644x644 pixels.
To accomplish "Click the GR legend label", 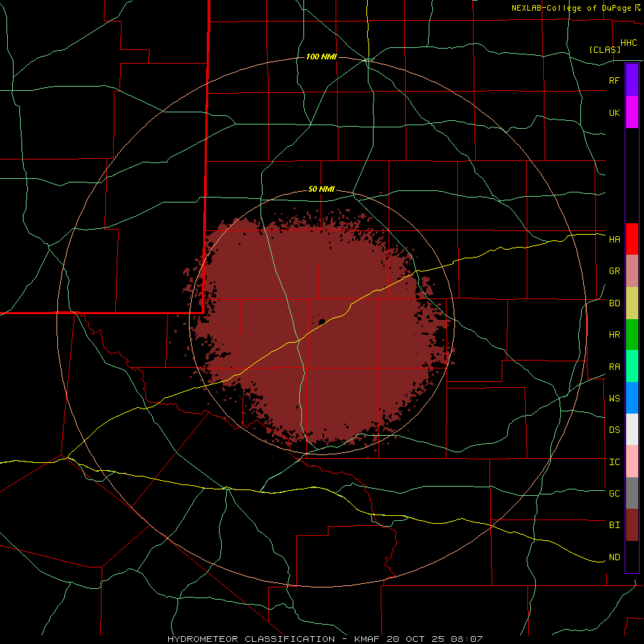I will tap(614, 271).
